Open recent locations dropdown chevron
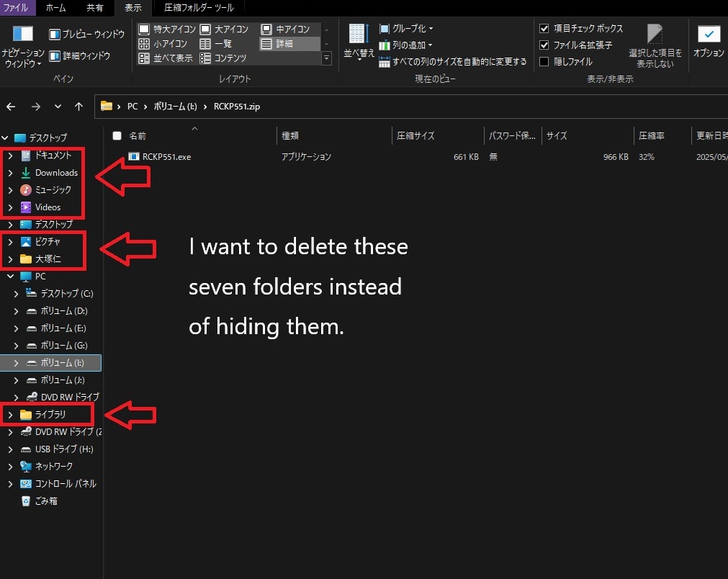728x579 pixels. (58, 107)
